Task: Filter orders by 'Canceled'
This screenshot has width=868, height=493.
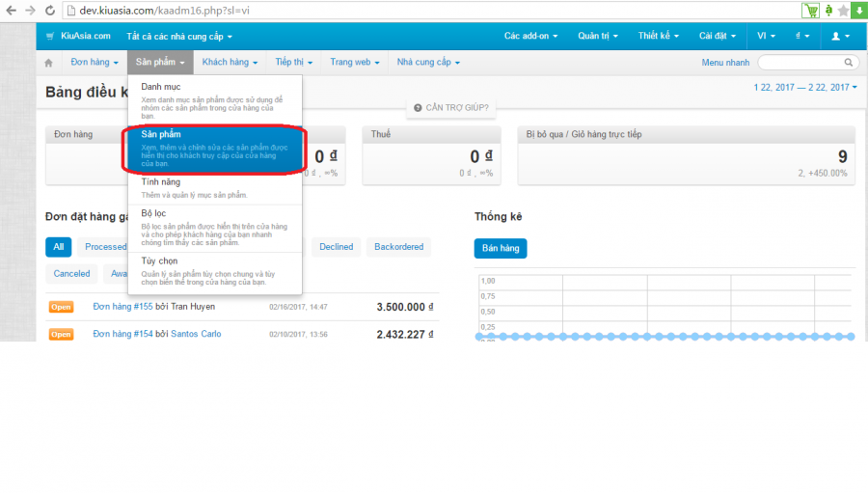Action: point(71,274)
